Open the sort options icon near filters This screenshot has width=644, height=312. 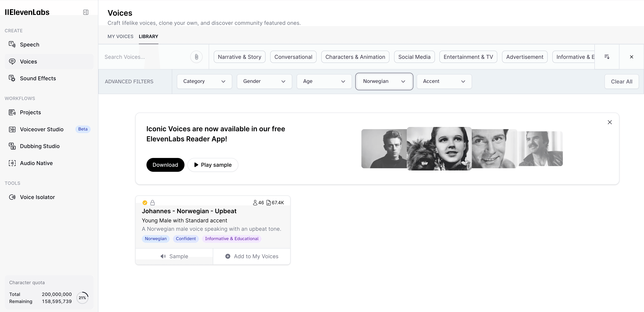607,57
